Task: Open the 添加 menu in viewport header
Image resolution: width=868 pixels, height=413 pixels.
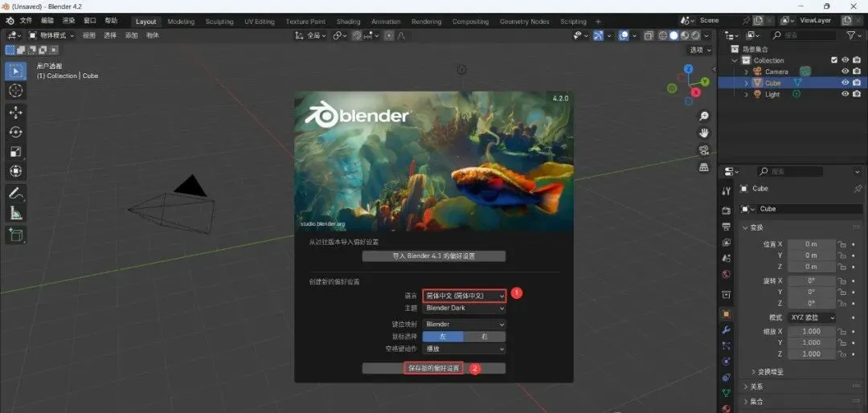Action: [x=131, y=35]
